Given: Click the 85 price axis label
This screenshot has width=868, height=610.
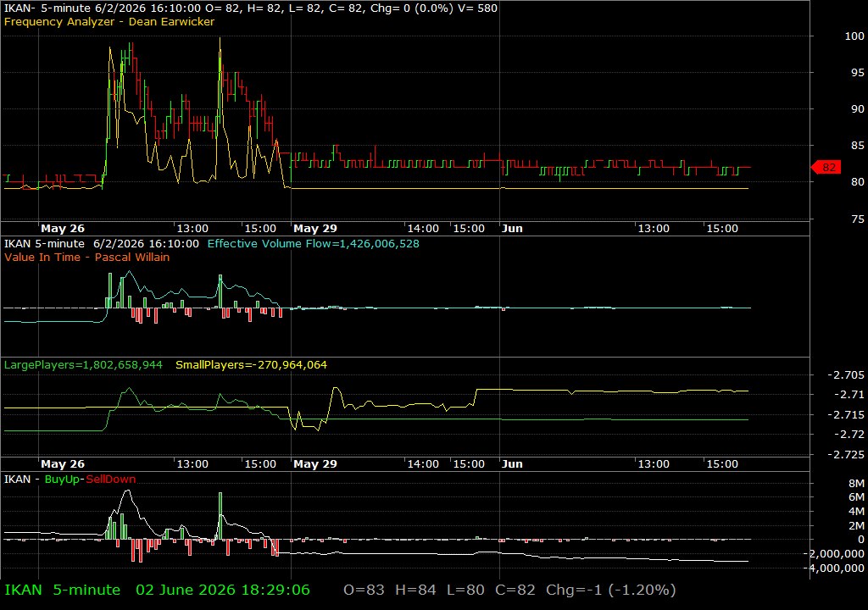Looking at the screenshot, I should 858,146.
